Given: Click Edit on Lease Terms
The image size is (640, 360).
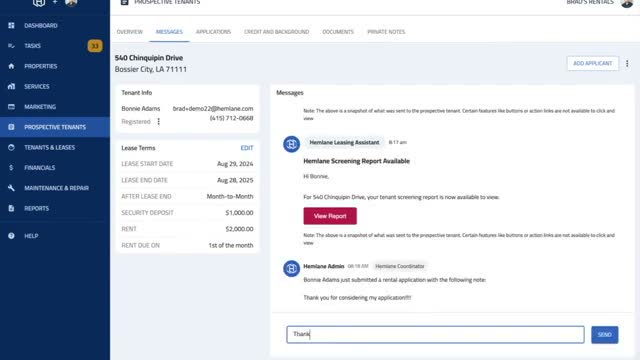Looking at the screenshot, I should click(x=247, y=148).
